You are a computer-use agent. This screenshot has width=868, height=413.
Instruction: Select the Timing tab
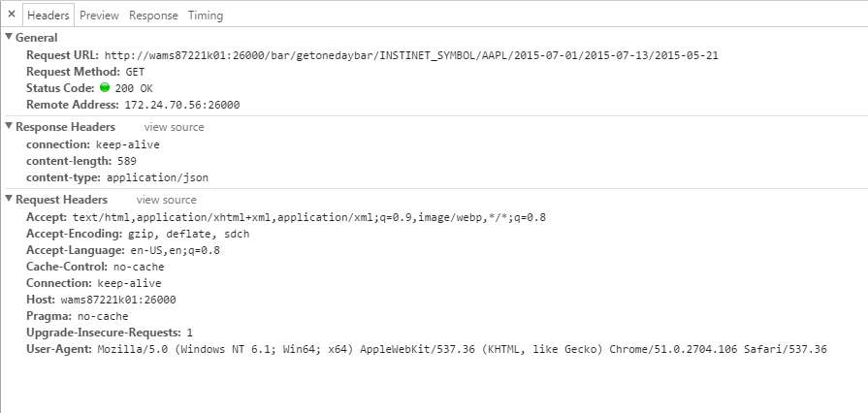click(x=205, y=16)
